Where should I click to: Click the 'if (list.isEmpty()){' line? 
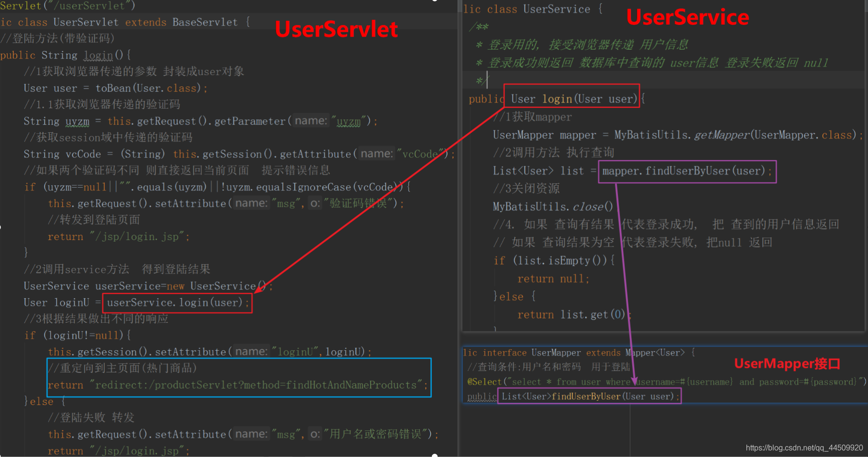click(x=554, y=260)
